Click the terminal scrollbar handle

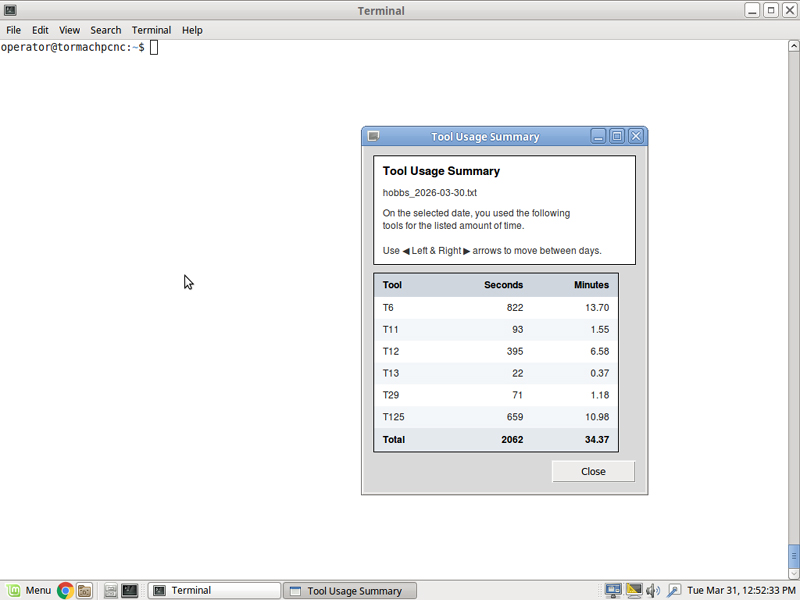(x=794, y=554)
